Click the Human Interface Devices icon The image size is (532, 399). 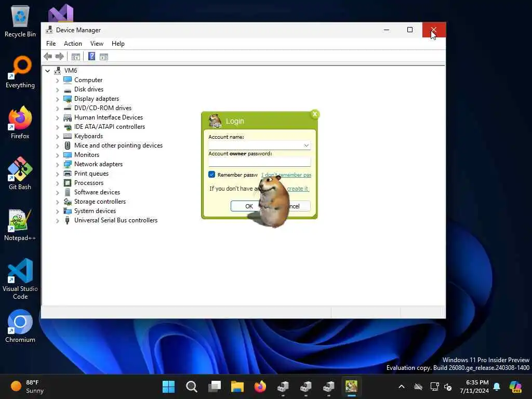click(x=68, y=117)
